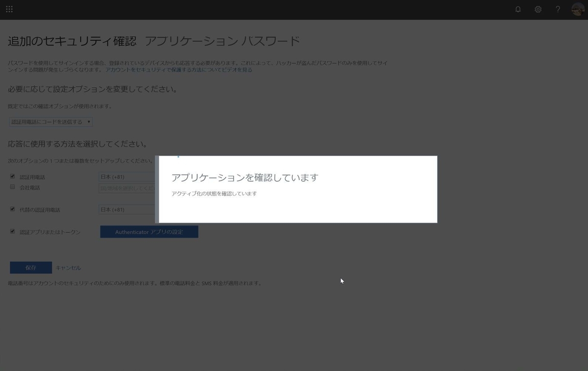The image size is (588, 371).
Task: Open the settings gear menu
Action: point(538,9)
